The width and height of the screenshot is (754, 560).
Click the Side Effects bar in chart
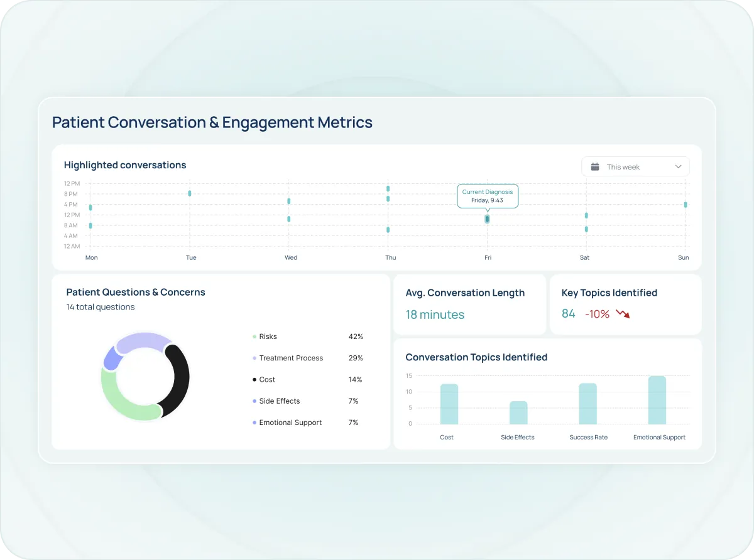coord(518,412)
